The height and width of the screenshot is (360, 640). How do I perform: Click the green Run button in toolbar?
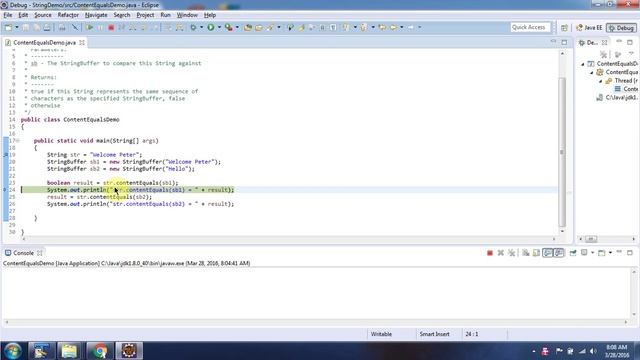click(x=211, y=27)
